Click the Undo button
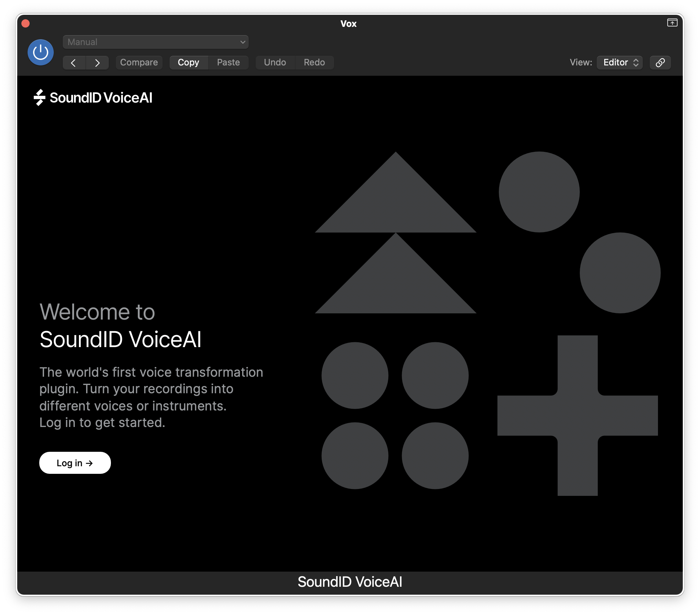Image resolution: width=700 pixels, height=615 pixels. coord(275,62)
